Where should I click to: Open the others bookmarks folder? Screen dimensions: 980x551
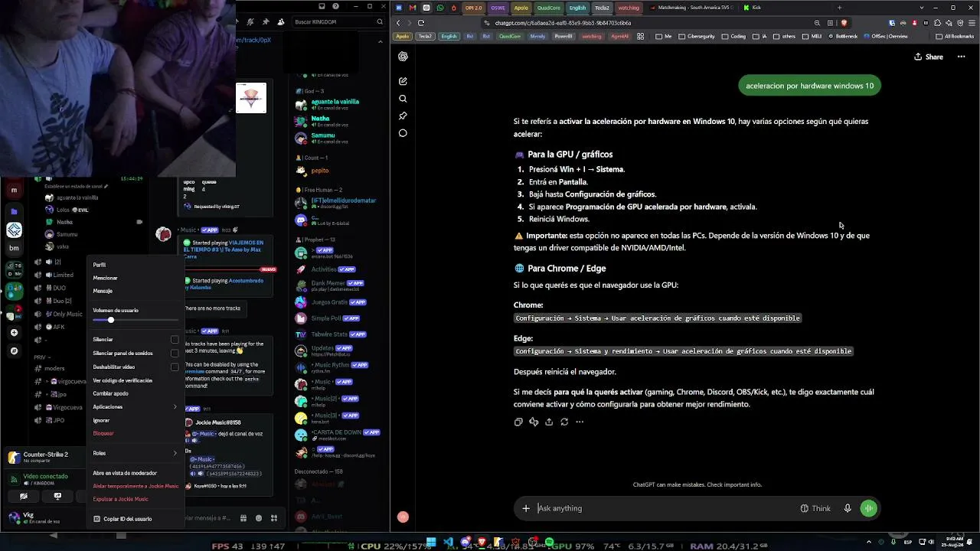click(x=783, y=36)
